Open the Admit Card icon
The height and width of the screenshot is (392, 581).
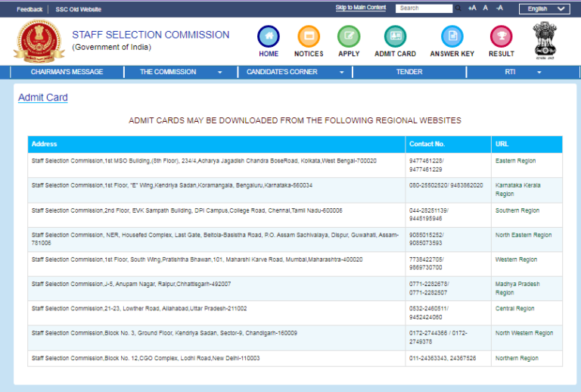[x=395, y=36]
